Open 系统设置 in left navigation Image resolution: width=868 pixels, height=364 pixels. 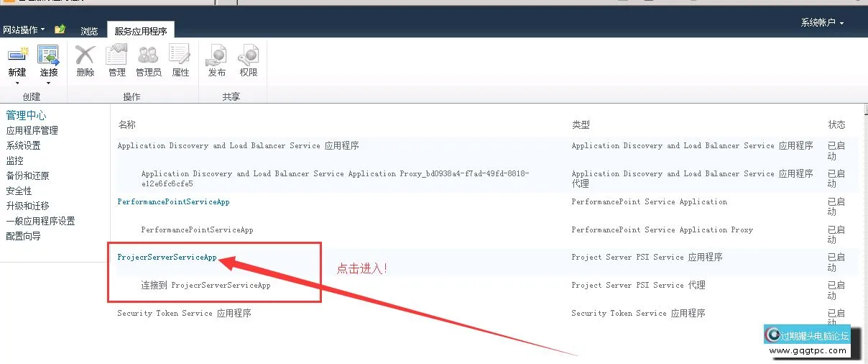pyautogui.click(x=24, y=146)
